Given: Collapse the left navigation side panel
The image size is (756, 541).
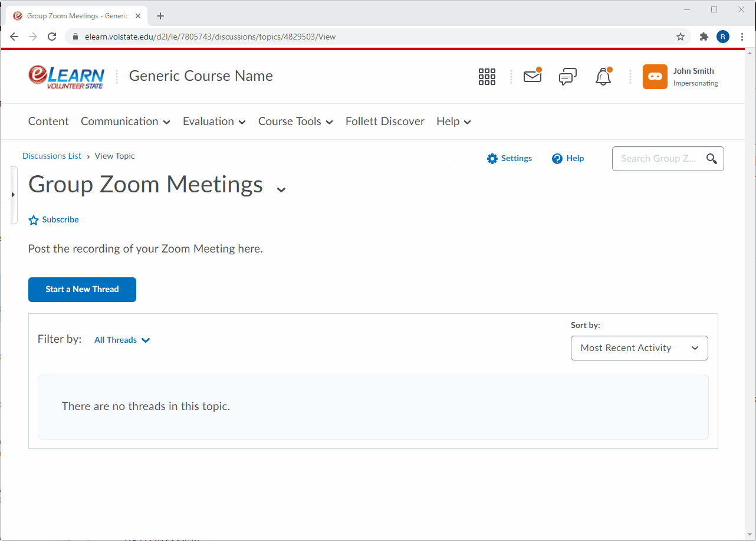Looking at the screenshot, I should pyautogui.click(x=13, y=195).
